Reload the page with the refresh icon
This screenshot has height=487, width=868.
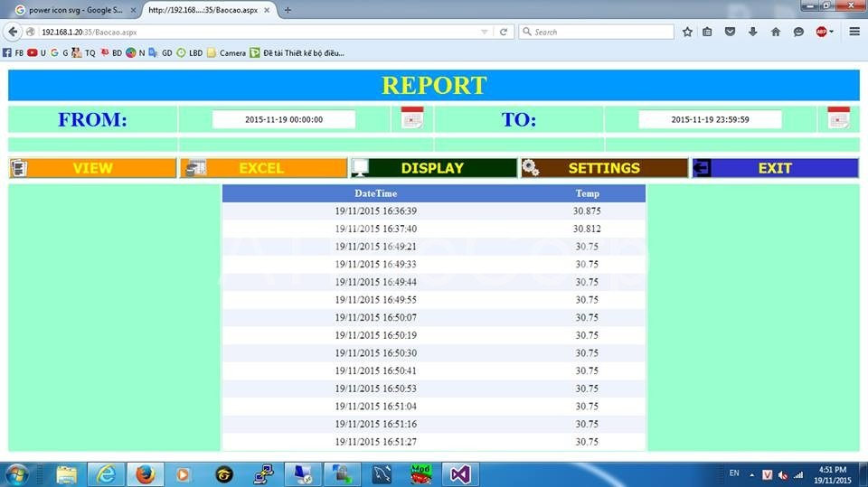coord(504,32)
